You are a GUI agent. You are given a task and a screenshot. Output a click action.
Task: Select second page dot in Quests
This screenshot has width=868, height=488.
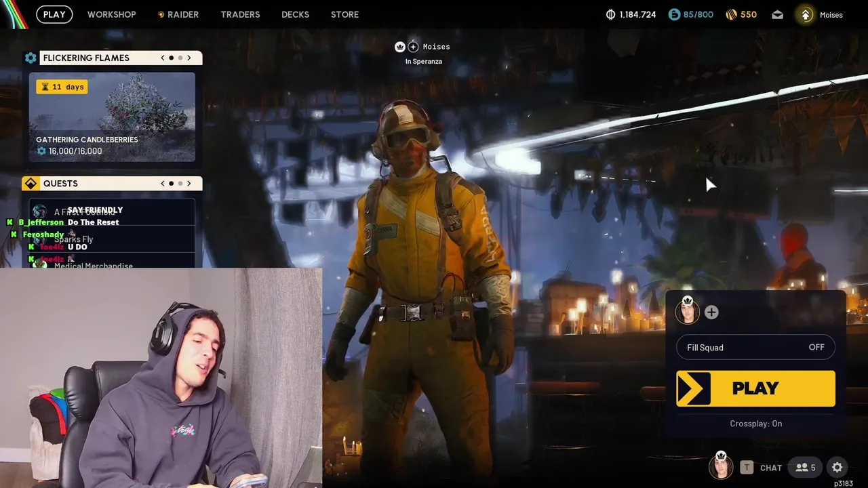coord(180,184)
